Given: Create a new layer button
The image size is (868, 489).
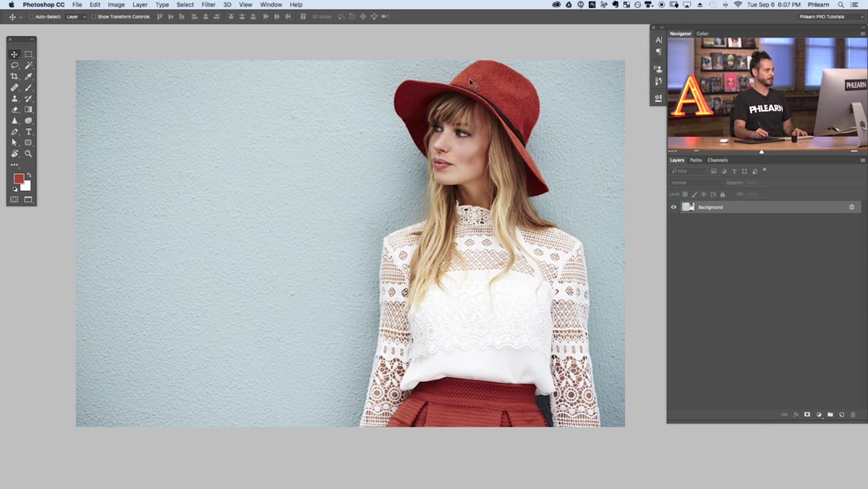Looking at the screenshot, I should pos(841,414).
